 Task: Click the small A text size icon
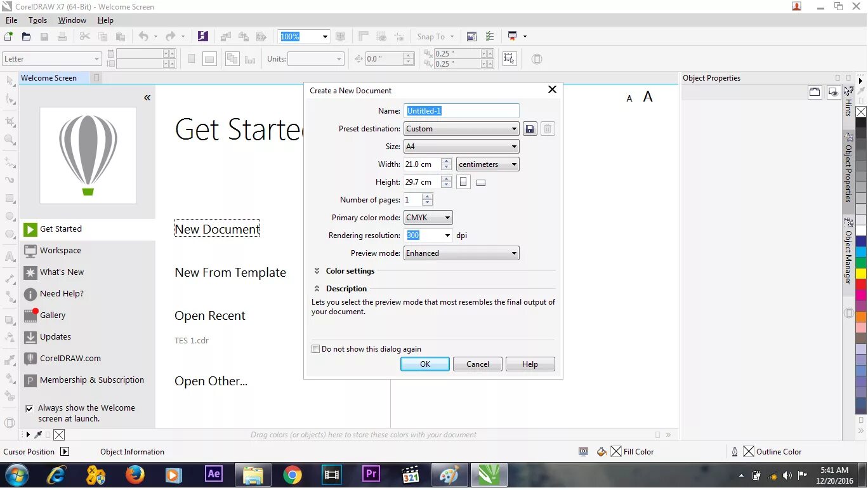coord(629,98)
